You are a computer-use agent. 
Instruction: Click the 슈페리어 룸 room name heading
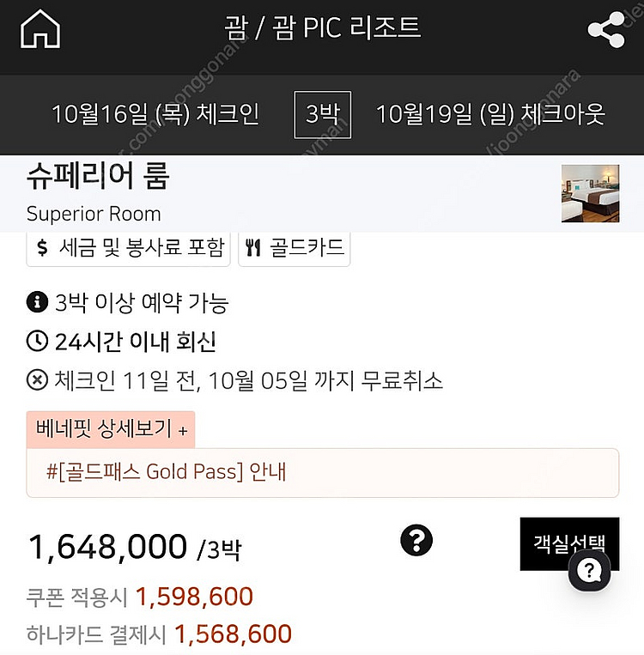click(x=98, y=176)
